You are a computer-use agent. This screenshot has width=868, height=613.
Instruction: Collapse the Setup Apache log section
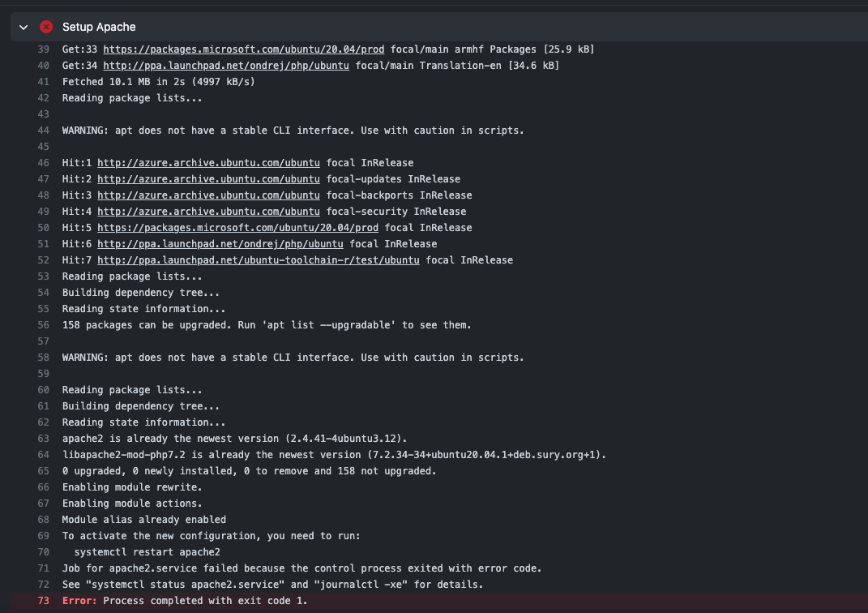pyautogui.click(x=23, y=27)
